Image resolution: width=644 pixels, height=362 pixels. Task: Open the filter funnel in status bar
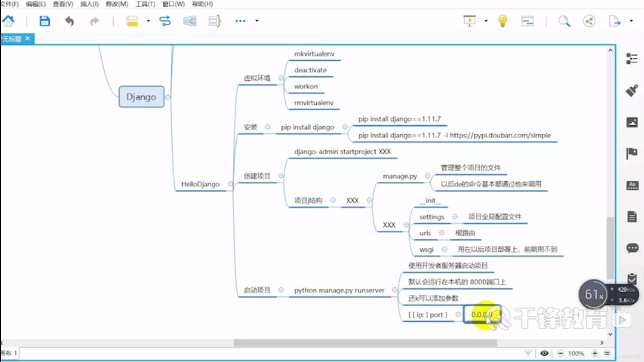pos(528,353)
